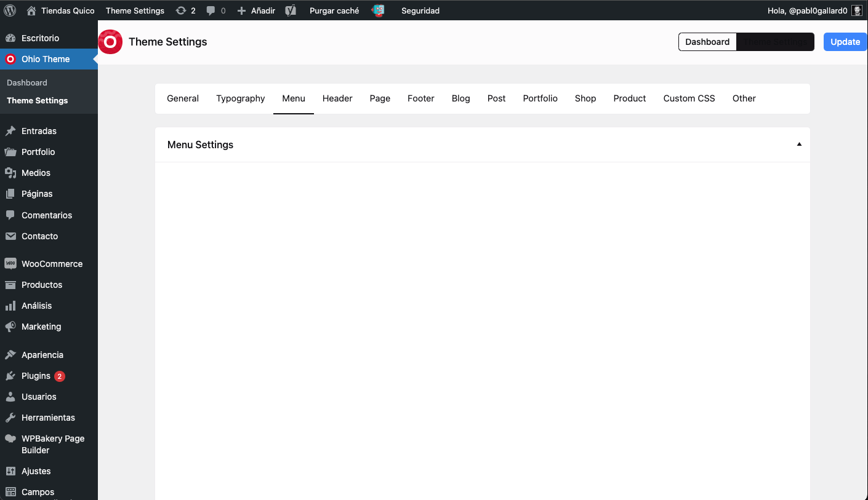Click Hola, @pabl0gallard0 account menu
Screen dimensions: 868x500
[808, 10]
